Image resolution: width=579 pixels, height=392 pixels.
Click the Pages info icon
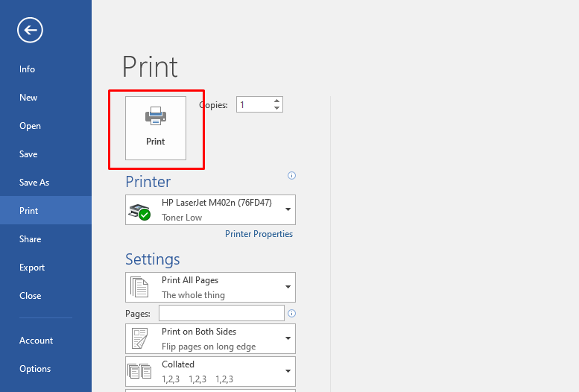[x=291, y=313]
